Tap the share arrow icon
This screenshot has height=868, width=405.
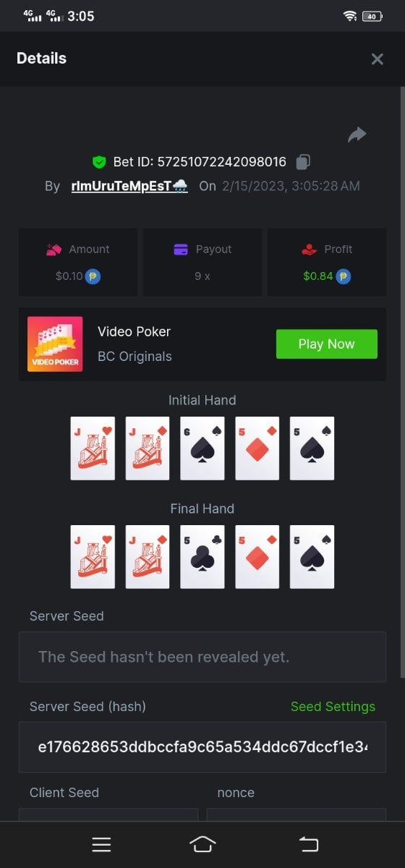357,135
